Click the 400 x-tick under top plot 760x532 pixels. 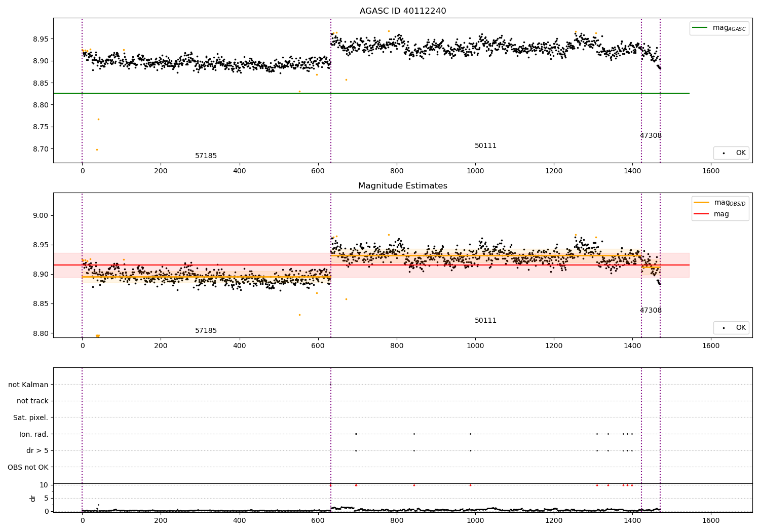coord(240,171)
